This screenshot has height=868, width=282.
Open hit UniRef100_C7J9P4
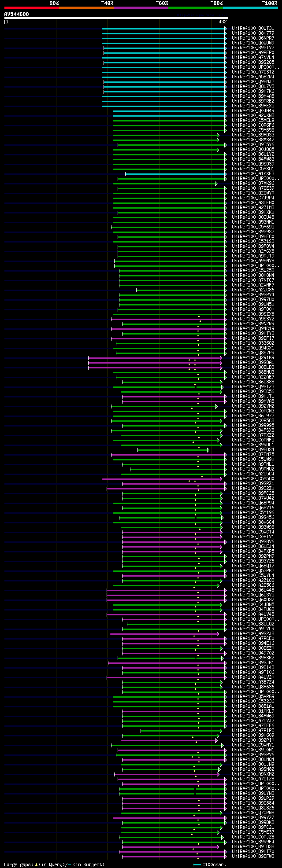(x=253, y=198)
